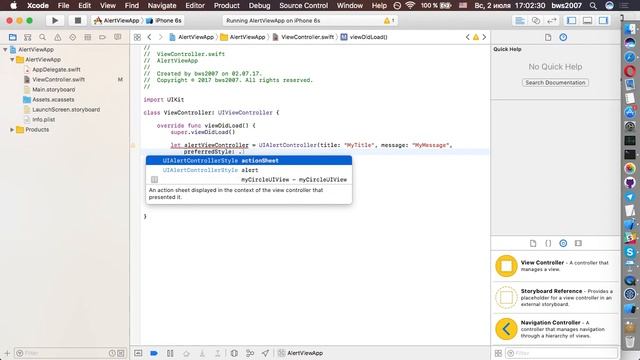Open the Navigate menu
The image size is (640, 360).
162,6
